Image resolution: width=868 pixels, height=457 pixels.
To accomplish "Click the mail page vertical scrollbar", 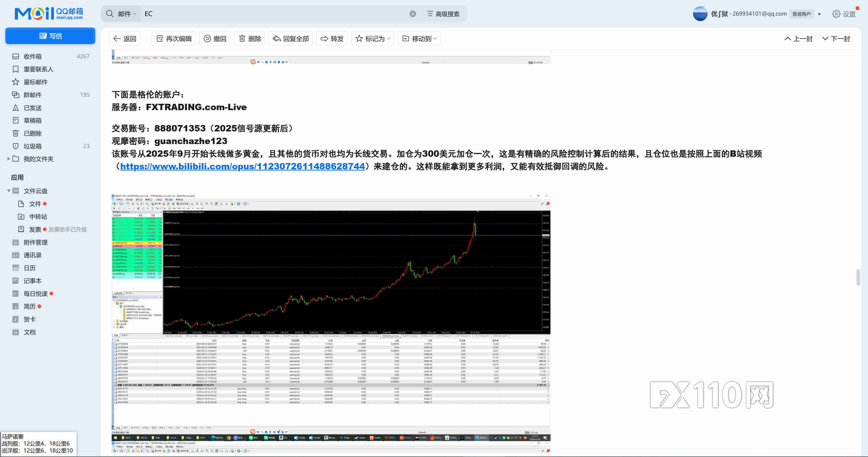I will [x=859, y=277].
